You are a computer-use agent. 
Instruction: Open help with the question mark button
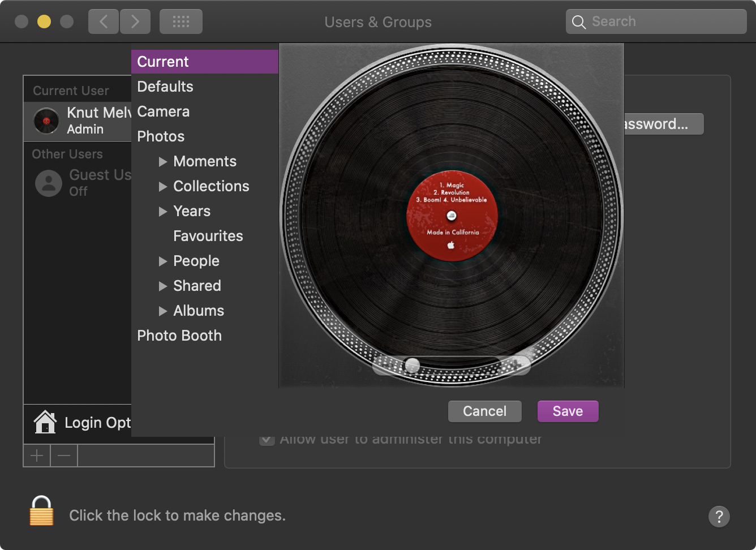719,516
